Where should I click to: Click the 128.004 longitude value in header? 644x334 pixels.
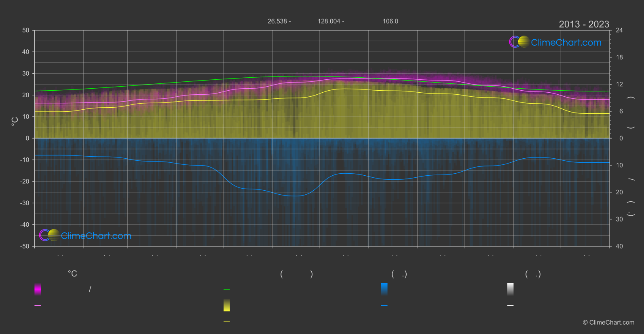[329, 21]
